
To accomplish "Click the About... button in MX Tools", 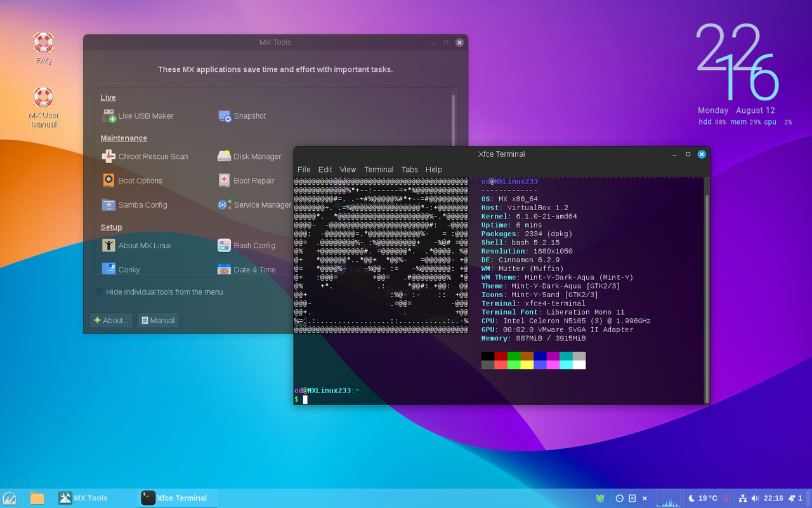I will tap(112, 321).
